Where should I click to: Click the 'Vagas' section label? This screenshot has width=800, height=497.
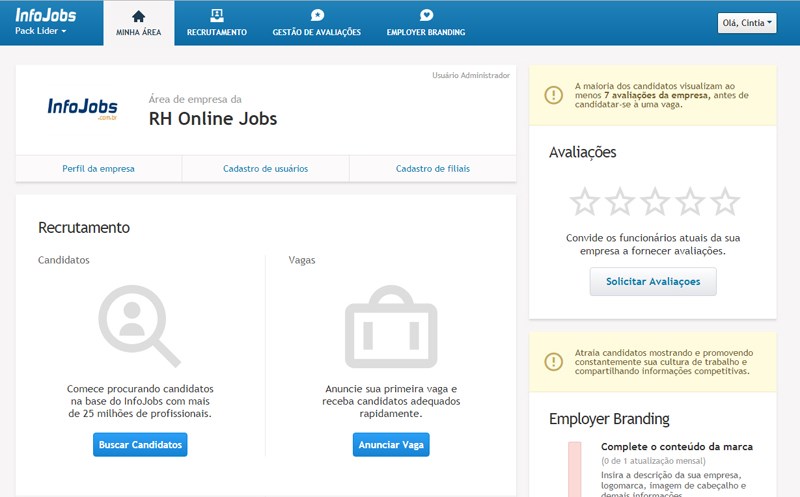[x=302, y=260]
